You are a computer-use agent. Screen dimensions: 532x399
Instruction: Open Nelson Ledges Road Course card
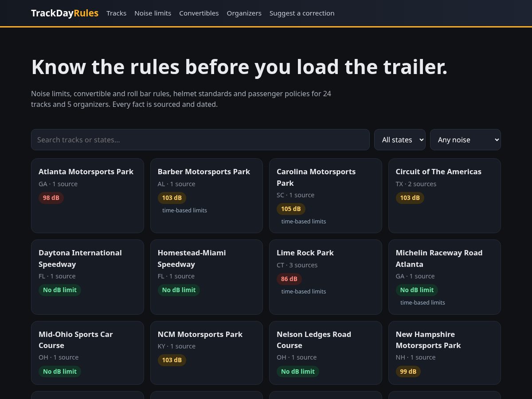point(325,353)
